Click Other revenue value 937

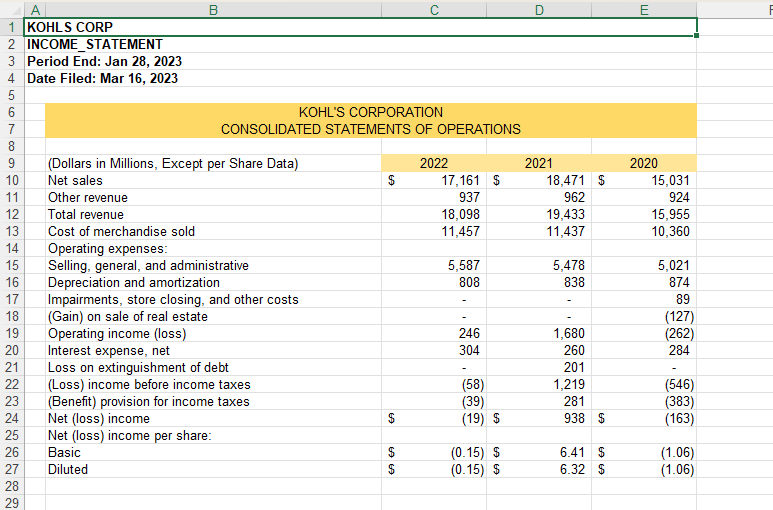(x=469, y=198)
